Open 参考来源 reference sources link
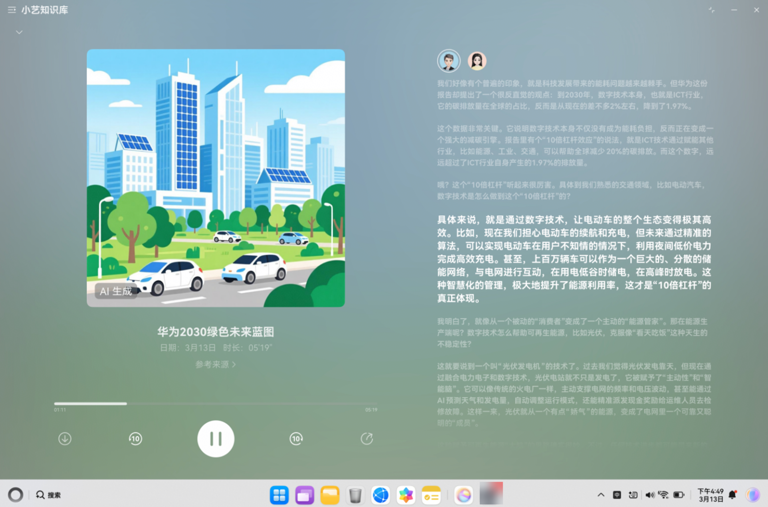Image resolution: width=768 pixels, height=507 pixels. click(216, 364)
